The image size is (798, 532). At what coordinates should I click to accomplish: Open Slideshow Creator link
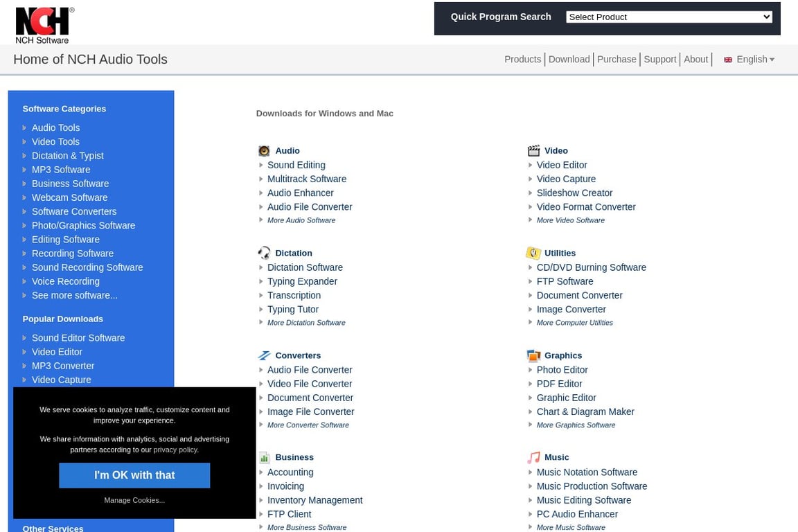click(574, 193)
